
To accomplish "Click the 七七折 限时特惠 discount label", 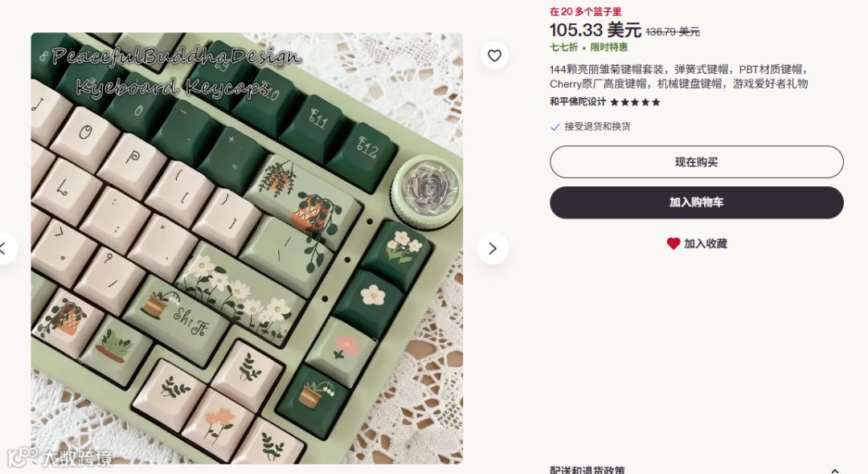I will (x=588, y=47).
